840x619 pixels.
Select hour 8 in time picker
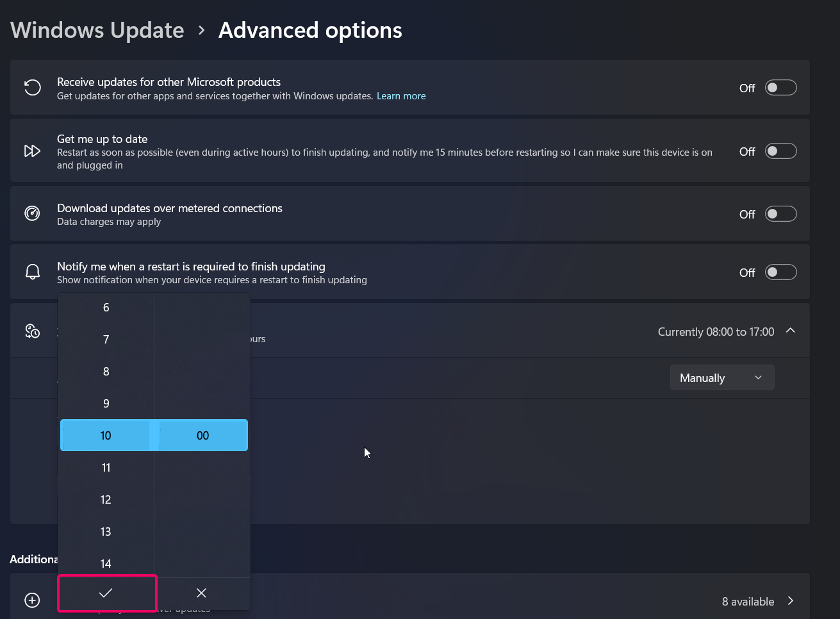[106, 372]
